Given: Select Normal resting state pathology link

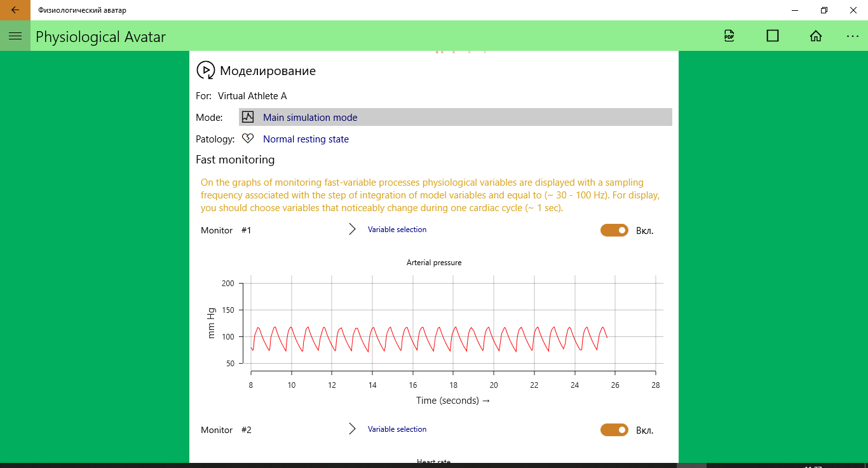Looking at the screenshot, I should (x=306, y=139).
